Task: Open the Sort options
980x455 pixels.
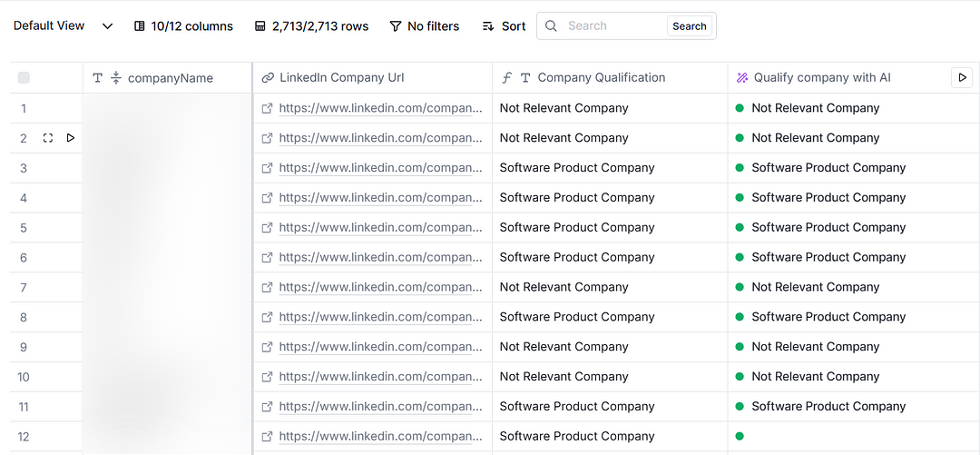Action: 504,26
